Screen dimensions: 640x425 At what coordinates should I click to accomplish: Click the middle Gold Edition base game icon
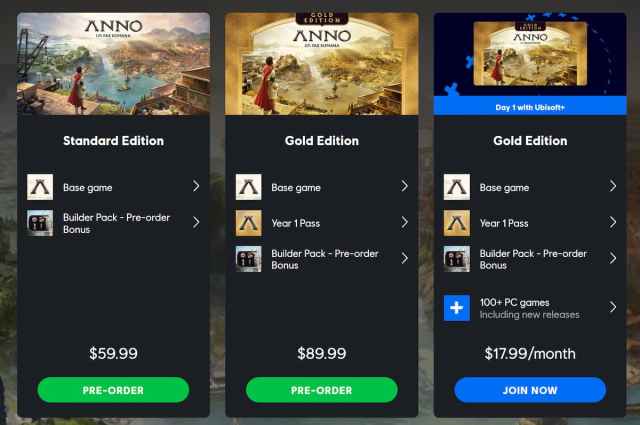tap(249, 187)
